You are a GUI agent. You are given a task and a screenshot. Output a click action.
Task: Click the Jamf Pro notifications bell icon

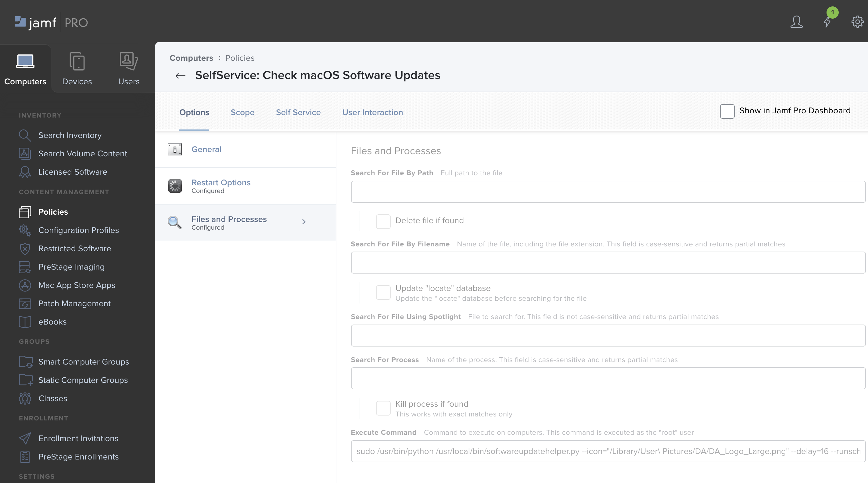tap(827, 21)
